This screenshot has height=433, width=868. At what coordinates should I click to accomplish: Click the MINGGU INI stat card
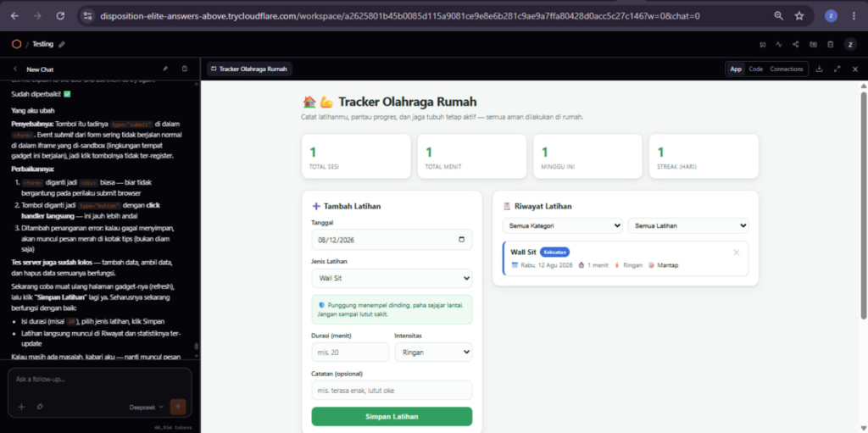[x=588, y=156]
